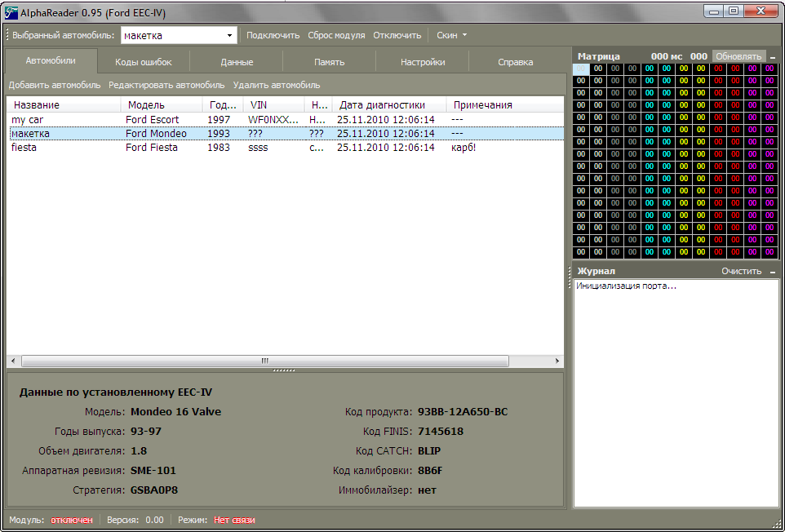Viewport: 785px width, 532px height.
Task: Toggle the Обновлять button in Матрица panel
Action: point(738,56)
